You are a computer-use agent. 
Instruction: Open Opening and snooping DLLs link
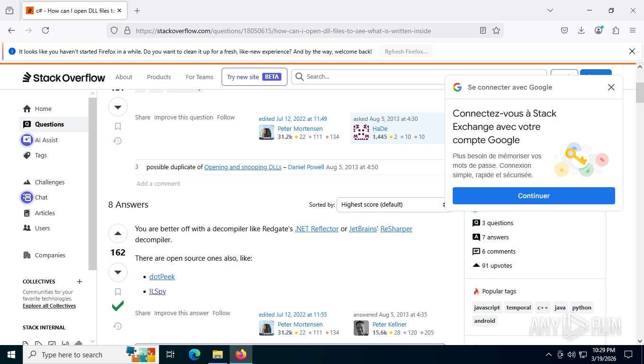coord(243,167)
